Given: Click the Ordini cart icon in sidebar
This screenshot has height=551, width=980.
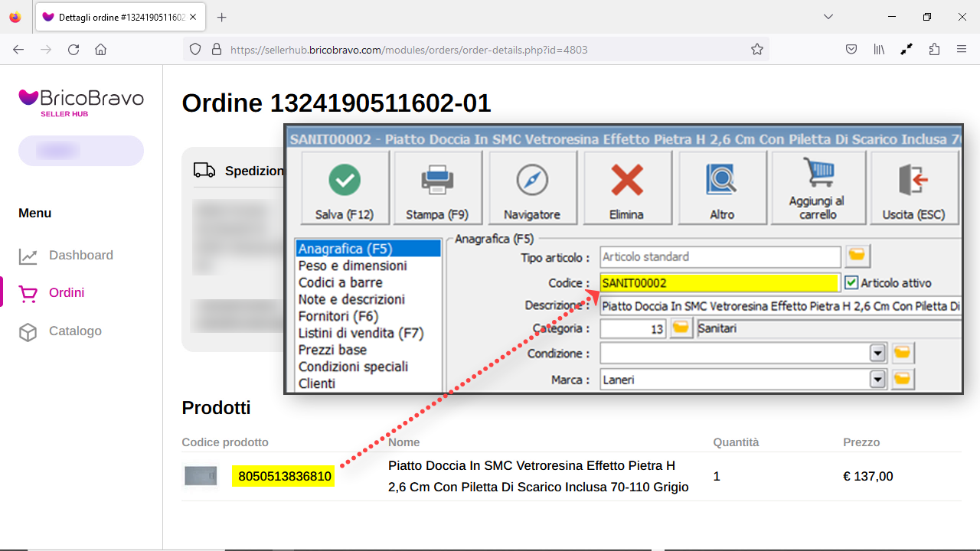Looking at the screenshot, I should pos(28,293).
